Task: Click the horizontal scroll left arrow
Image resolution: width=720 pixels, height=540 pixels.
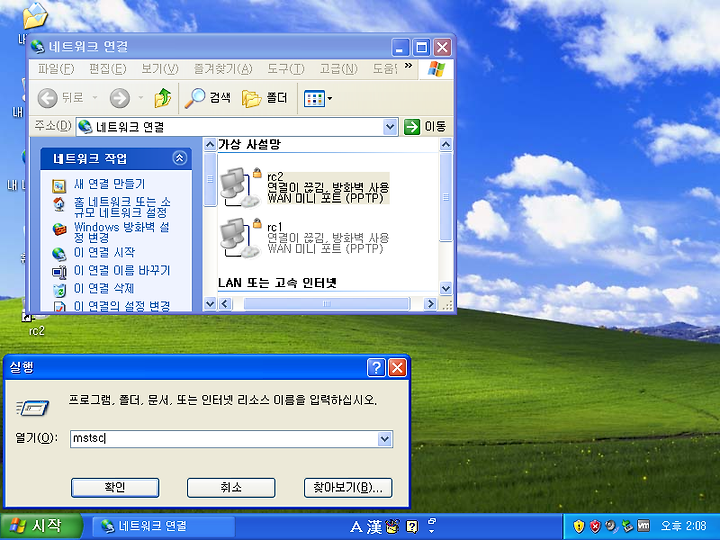Action: pyautogui.click(x=225, y=304)
